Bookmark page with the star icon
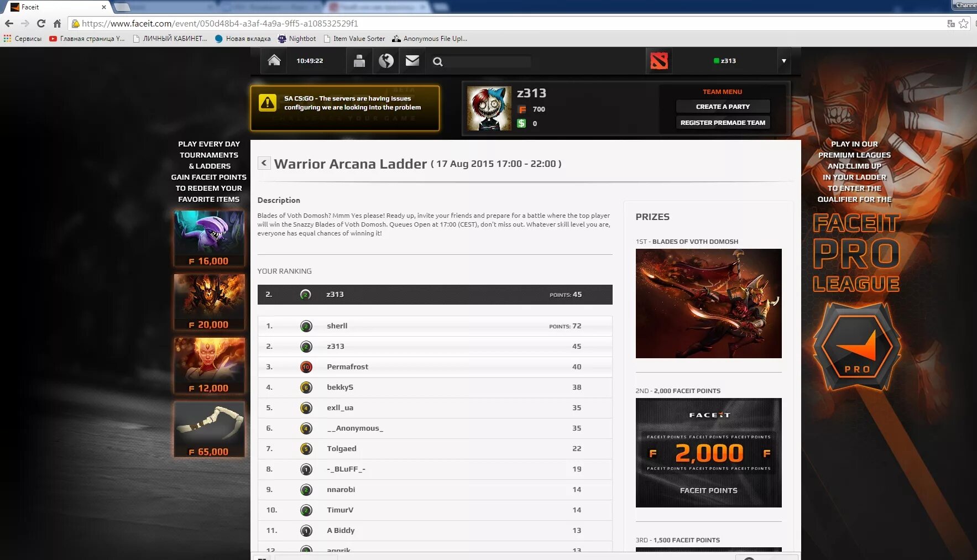977x560 pixels. click(x=964, y=23)
